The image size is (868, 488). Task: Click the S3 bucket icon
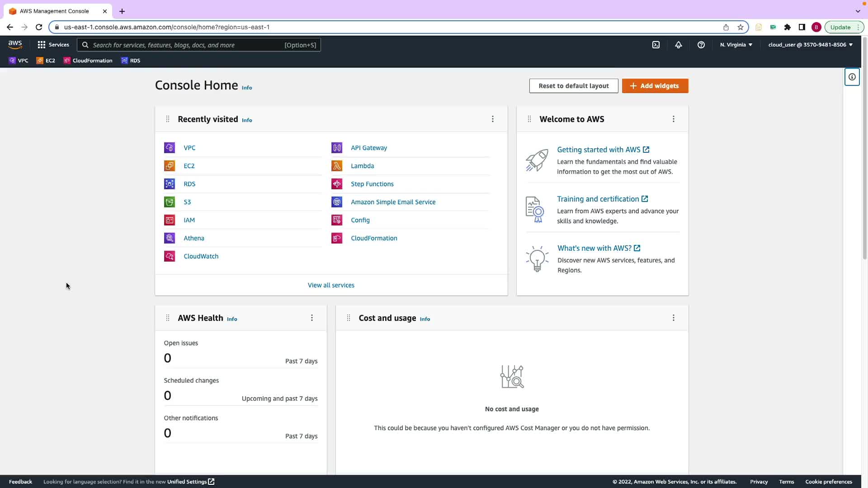click(x=170, y=202)
